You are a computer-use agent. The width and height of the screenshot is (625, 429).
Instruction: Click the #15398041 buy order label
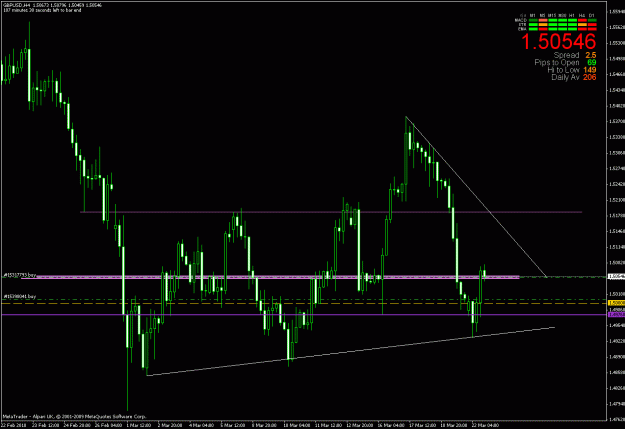[x=20, y=297]
